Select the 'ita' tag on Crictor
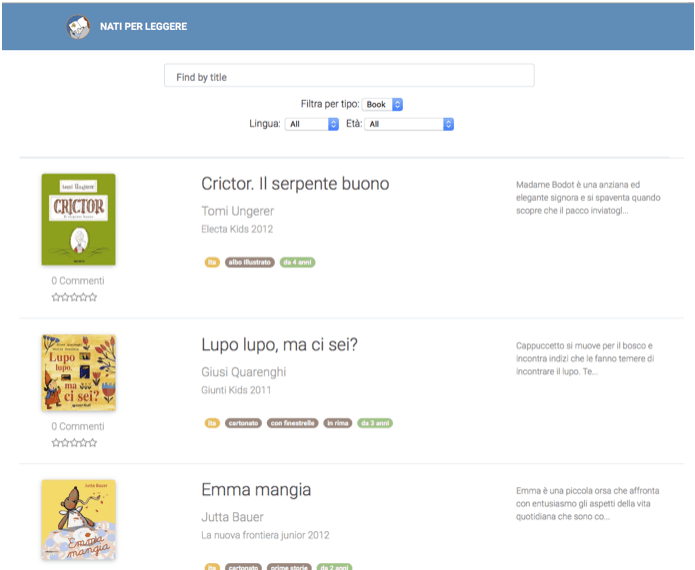The image size is (695, 570). (x=212, y=262)
